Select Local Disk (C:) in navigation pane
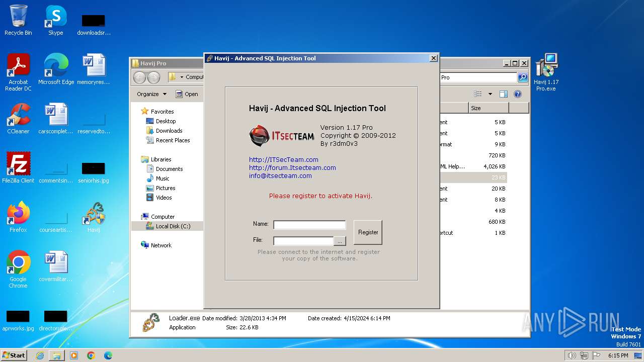 [x=168, y=226]
